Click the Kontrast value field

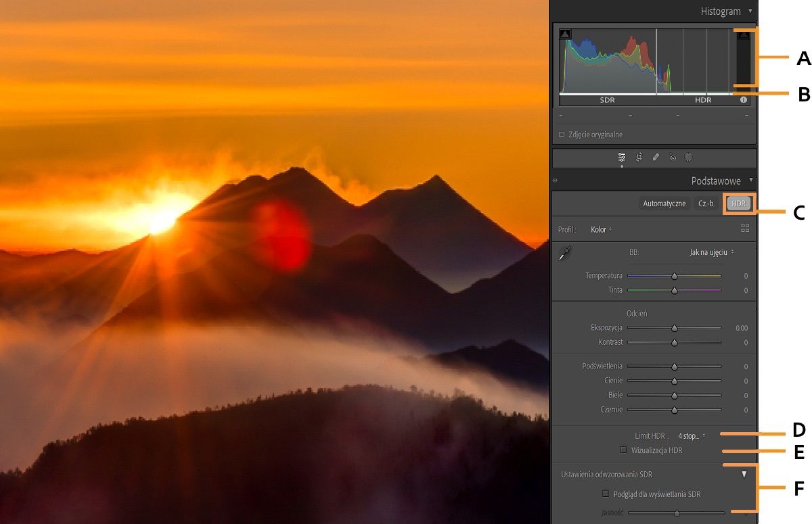(x=746, y=342)
